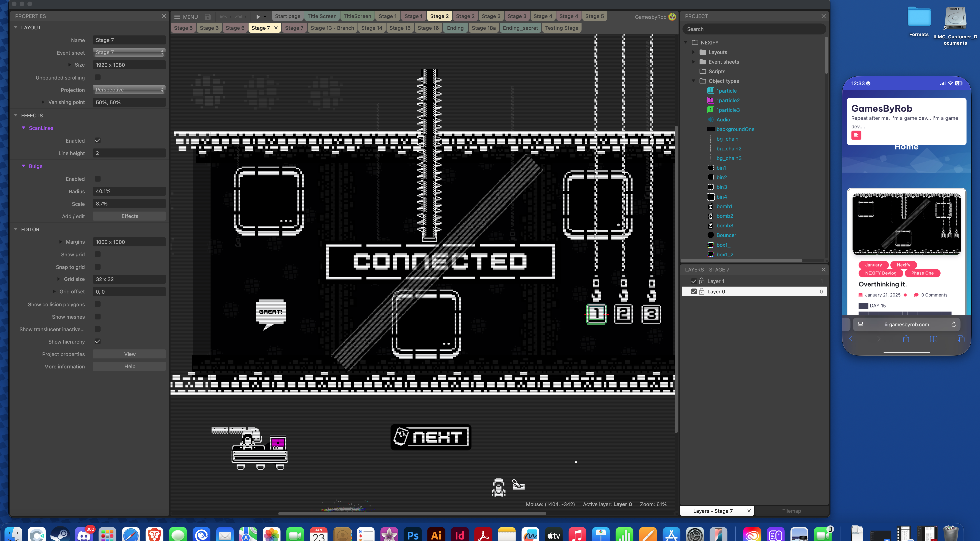Click the preview play button

(258, 17)
